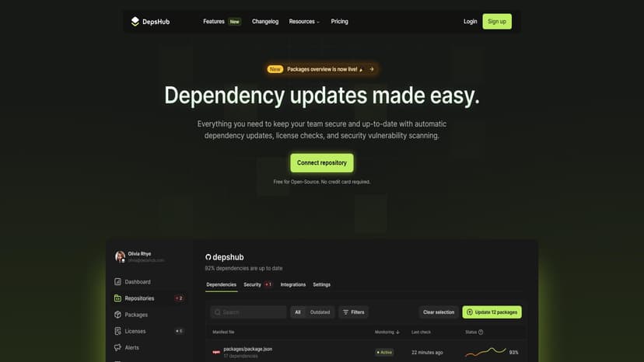Open the Filters options
The height and width of the screenshot is (362, 644).
(x=354, y=312)
